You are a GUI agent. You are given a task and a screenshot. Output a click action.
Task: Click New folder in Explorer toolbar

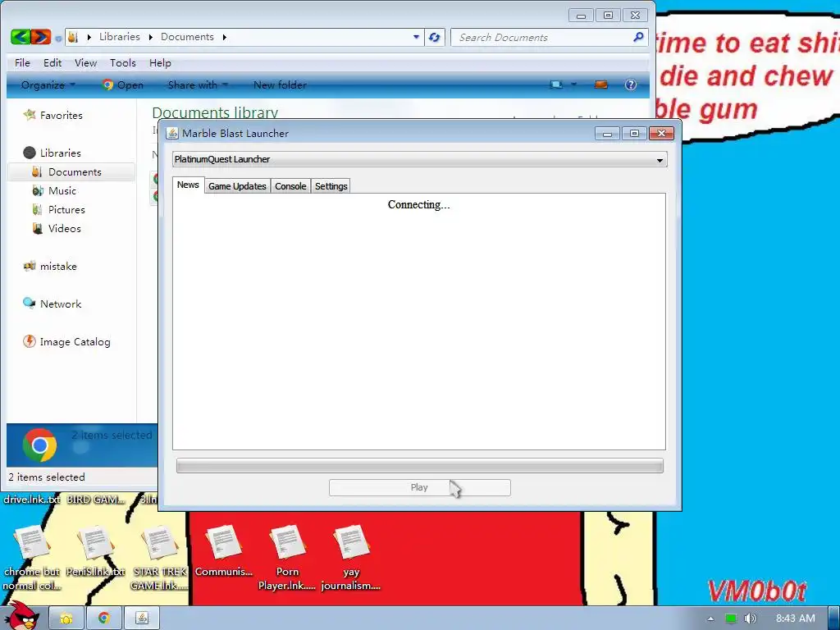(280, 84)
